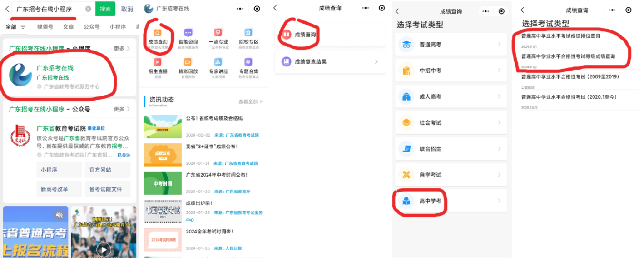Open the 专题合集 icon

click(248, 62)
